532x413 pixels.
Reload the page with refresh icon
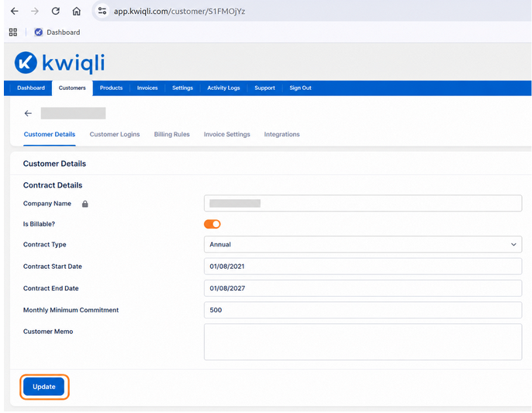coord(56,11)
